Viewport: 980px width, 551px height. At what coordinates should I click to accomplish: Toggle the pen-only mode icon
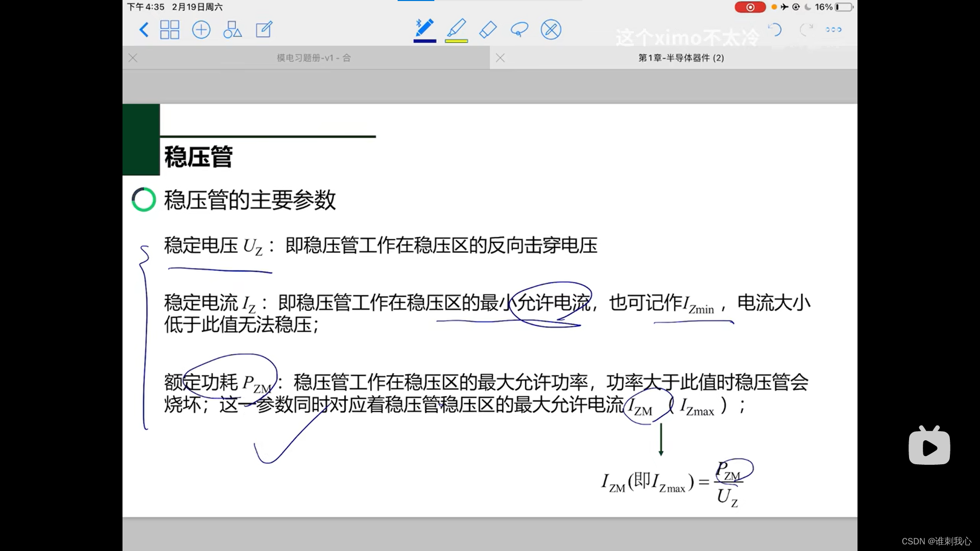tap(551, 30)
